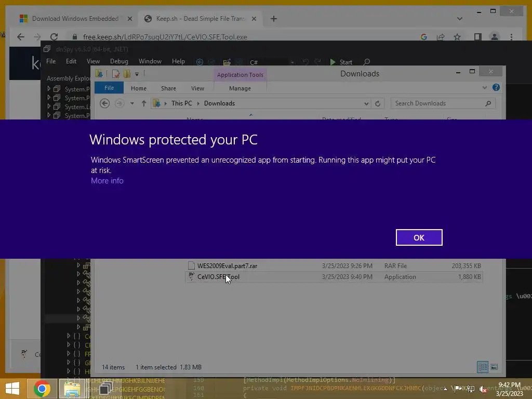Start debugging in dnSpy
The height and width of the screenshot is (399, 532).
[341, 62]
